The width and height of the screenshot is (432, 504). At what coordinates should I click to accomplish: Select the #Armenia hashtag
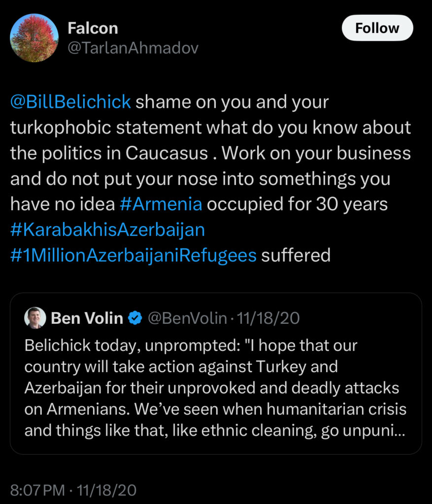[x=161, y=204]
